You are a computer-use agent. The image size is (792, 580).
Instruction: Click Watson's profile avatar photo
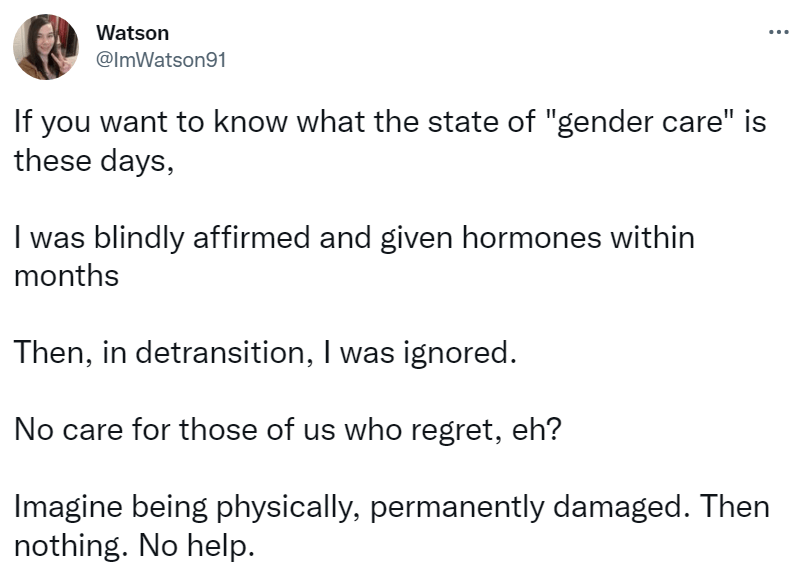pos(46,47)
